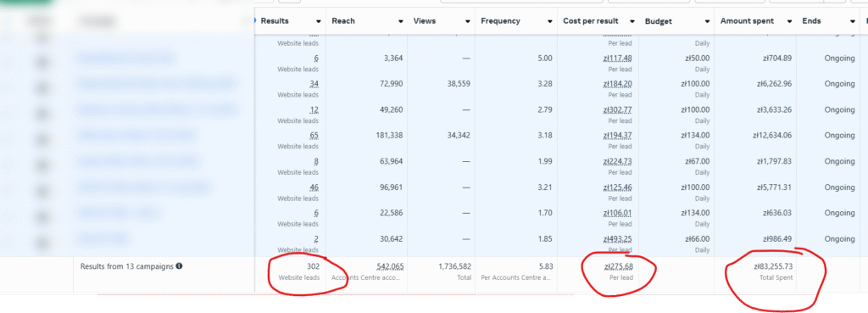The image size is (868, 313).
Task: Open cost per lead value zł184.20
Action: (618, 84)
